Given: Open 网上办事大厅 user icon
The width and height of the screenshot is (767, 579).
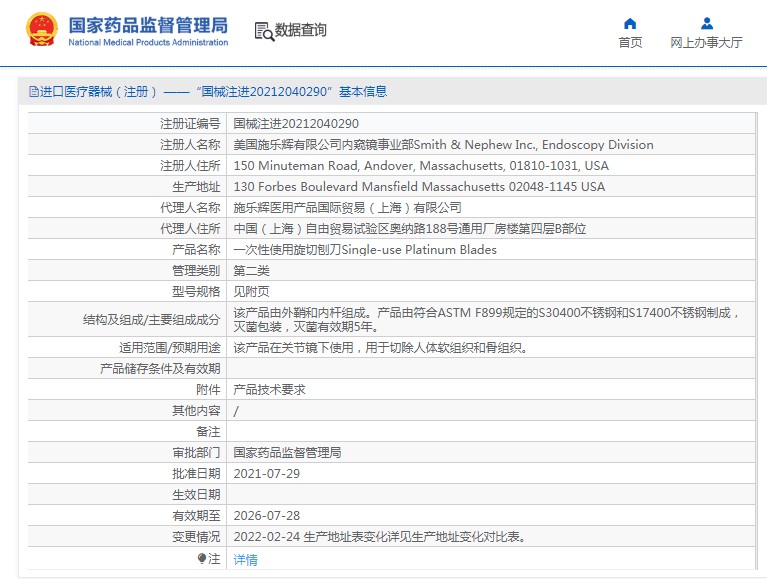Looking at the screenshot, I should [707, 23].
